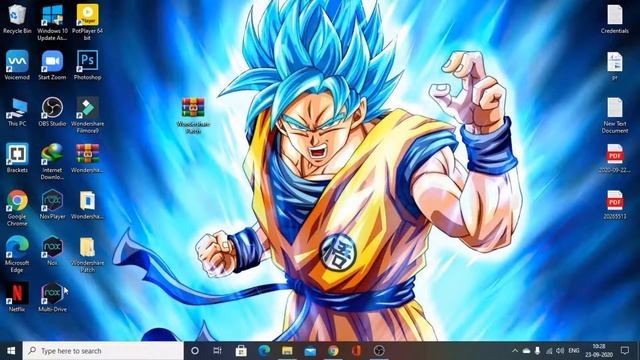640x360 pixels.
Task: Open Cortana from the taskbar
Action: (x=195, y=351)
